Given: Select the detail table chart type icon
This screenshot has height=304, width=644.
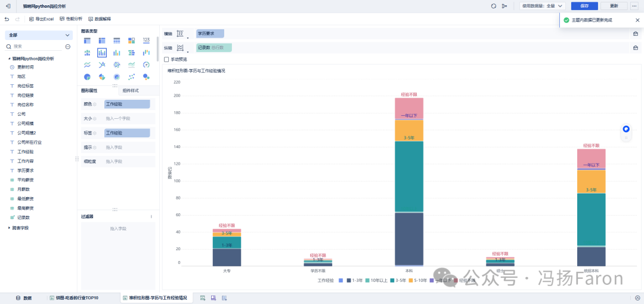Looking at the screenshot, I should (117, 40).
